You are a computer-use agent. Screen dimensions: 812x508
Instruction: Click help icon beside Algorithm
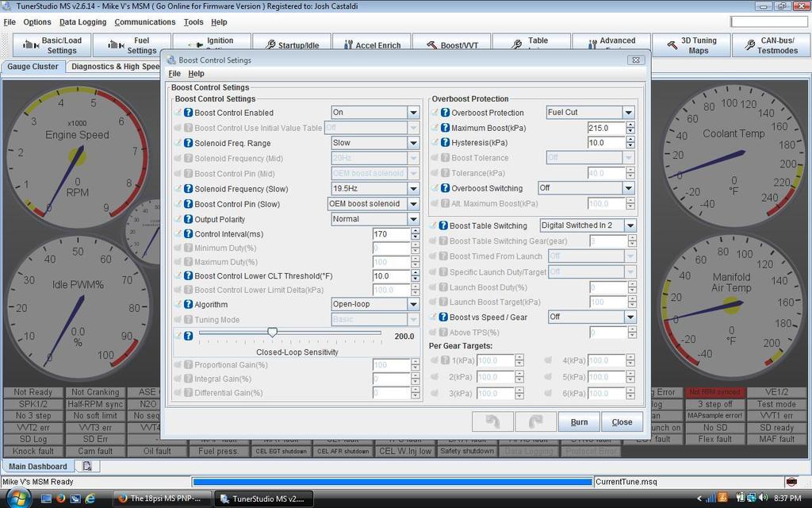click(x=189, y=304)
